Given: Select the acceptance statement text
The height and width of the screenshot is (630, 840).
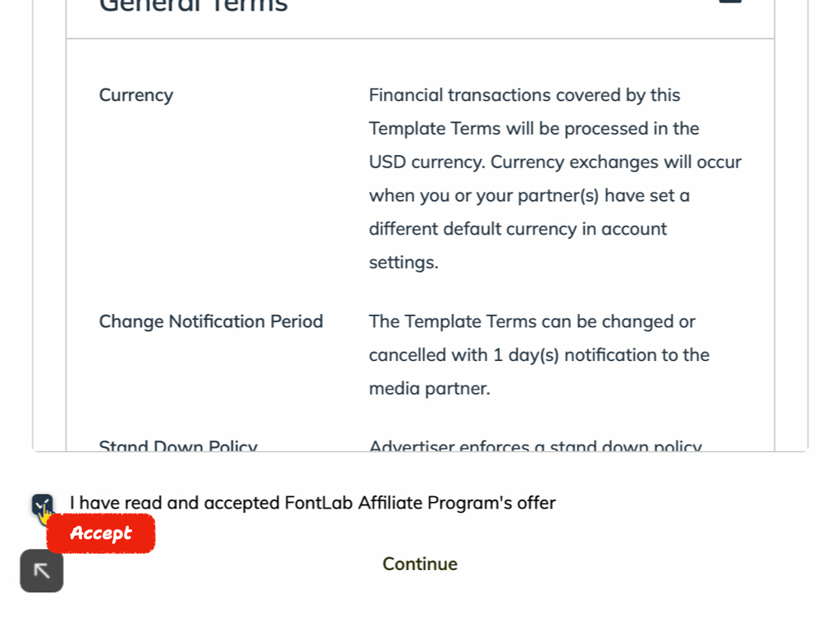Looking at the screenshot, I should pos(313,502).
